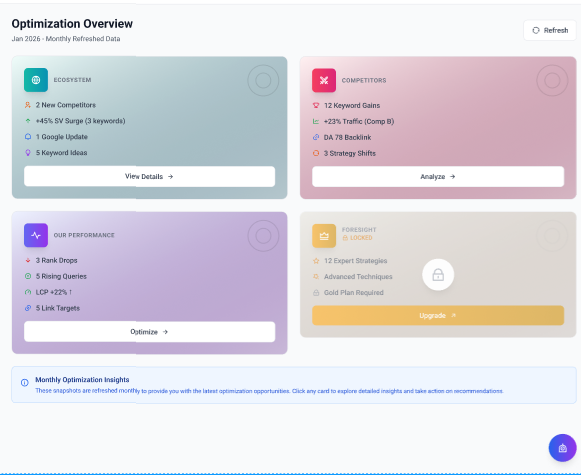Click the gauge icon beside LCP +22%
Image resolution: width=581 pixels, height=475 pixels.
(28, 292)
